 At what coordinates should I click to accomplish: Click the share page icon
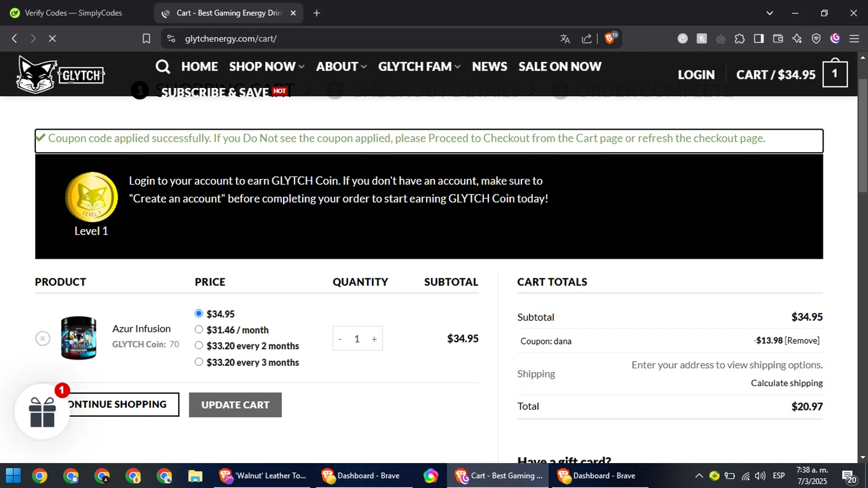coord(586,39)
